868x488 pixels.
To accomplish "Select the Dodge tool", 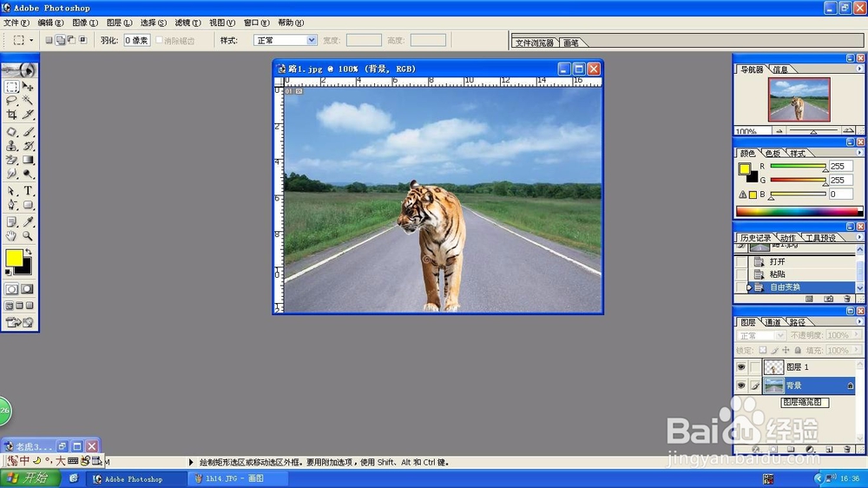I will 28,174.
